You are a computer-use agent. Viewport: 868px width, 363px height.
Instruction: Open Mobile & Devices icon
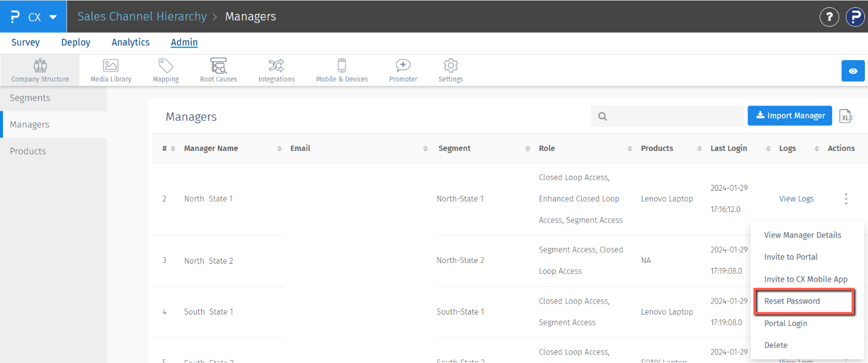pyautogui.click(x=342, y=66)
